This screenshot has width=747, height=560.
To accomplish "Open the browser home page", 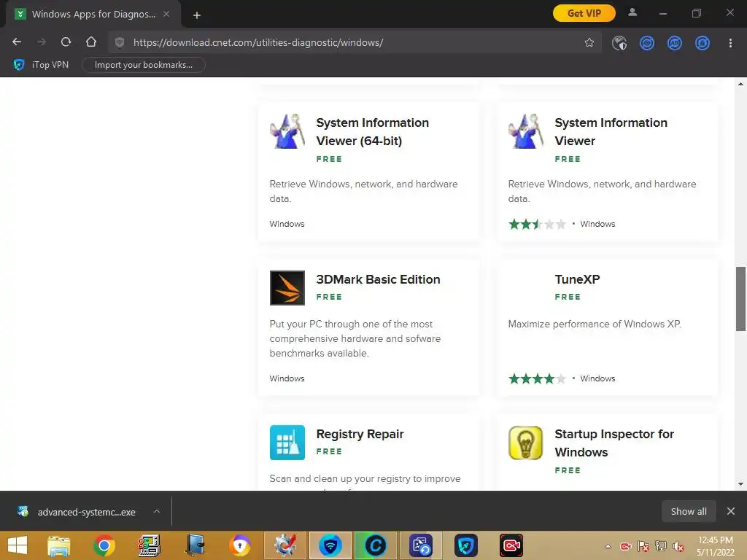I will coord(91,42).
